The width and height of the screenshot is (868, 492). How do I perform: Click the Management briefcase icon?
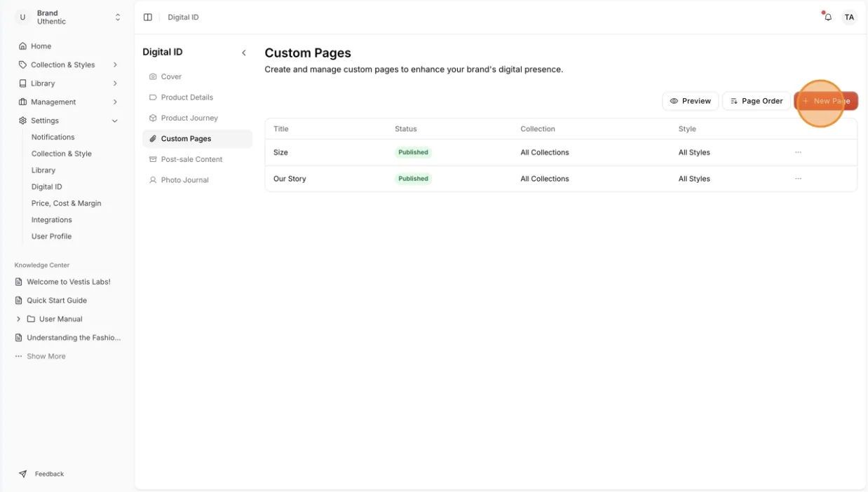point(22,102)
